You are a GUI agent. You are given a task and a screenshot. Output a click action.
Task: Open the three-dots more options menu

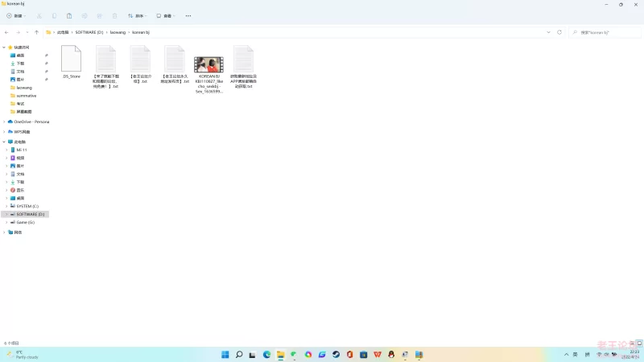point(188,15)
